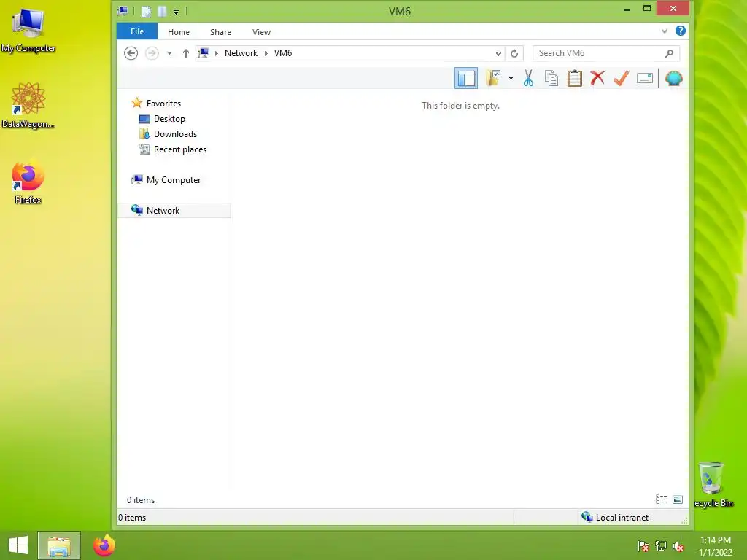Go back with the back arrow

[131, 52]
